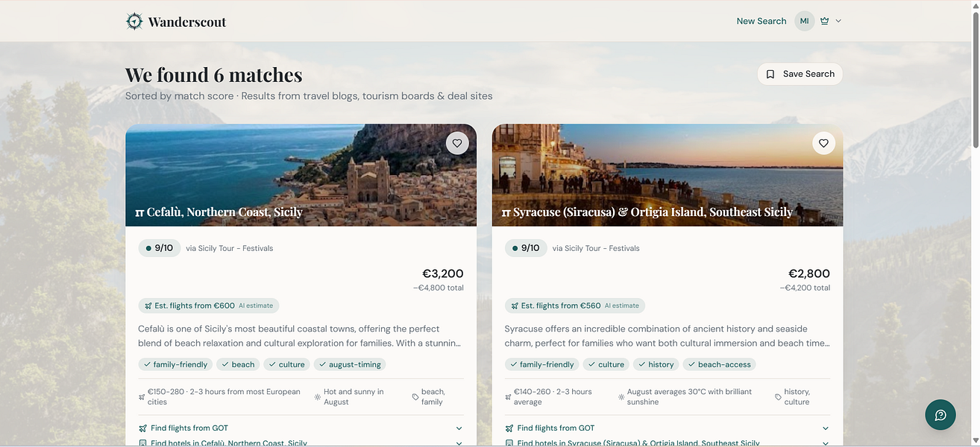Open the Wanderscout home link text
The height and width of the screenshot is (447, 980).
click(186, 22)
